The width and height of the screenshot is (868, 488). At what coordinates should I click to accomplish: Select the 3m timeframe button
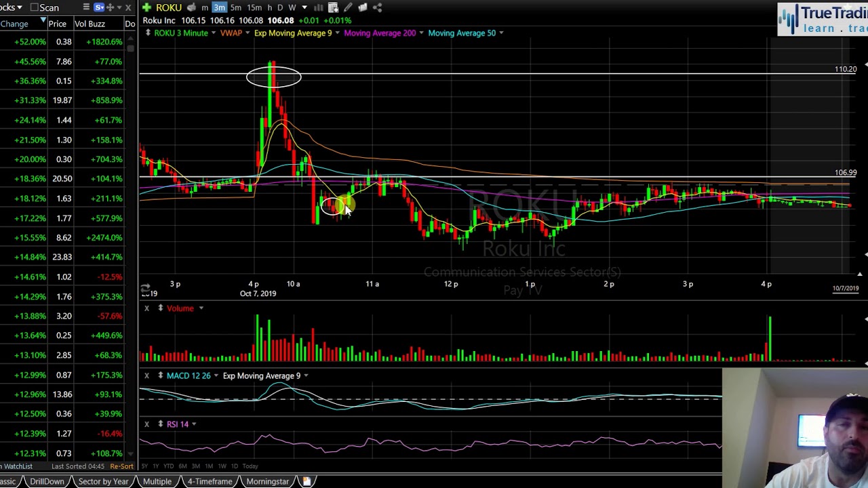219,7
